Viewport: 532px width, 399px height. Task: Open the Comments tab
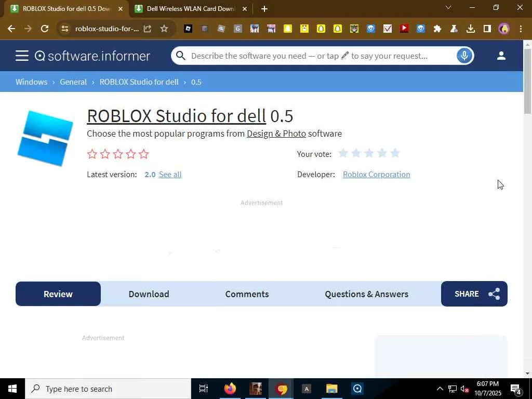coord(247,294)
